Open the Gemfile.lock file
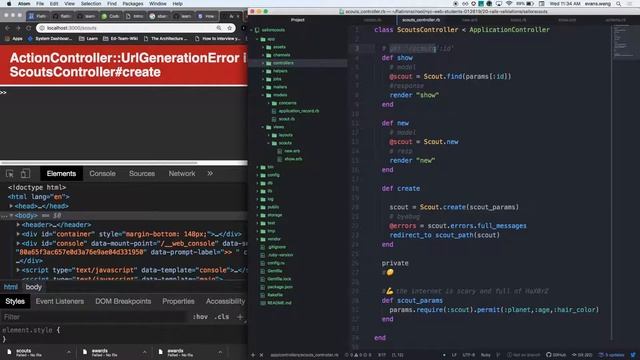This screenshot has width=640, height=360. [x=276, y=279]
